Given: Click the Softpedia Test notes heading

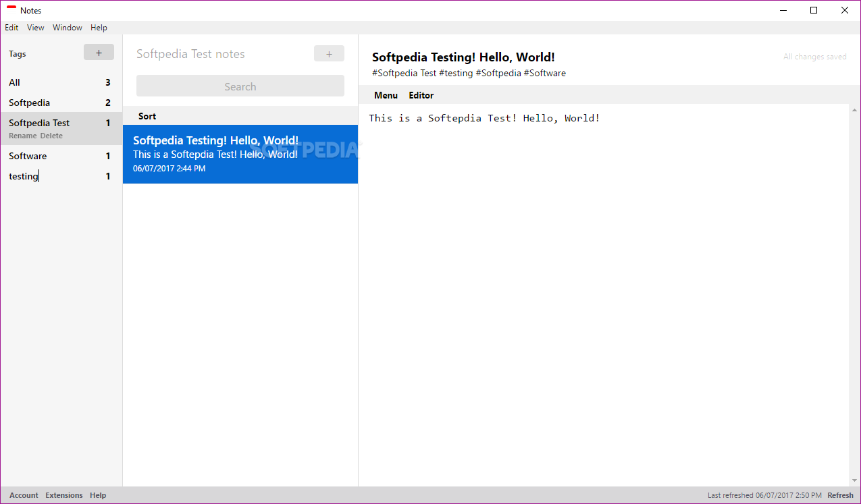Looking at the screenshot, I should point(190,54).
